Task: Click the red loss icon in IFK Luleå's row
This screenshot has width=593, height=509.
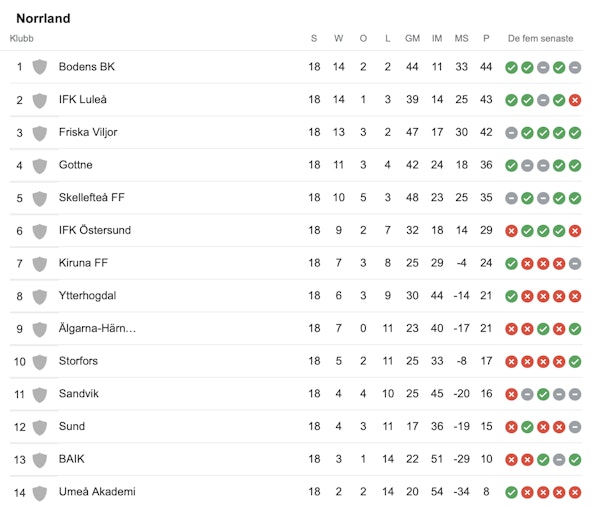Action: (575, 100)
